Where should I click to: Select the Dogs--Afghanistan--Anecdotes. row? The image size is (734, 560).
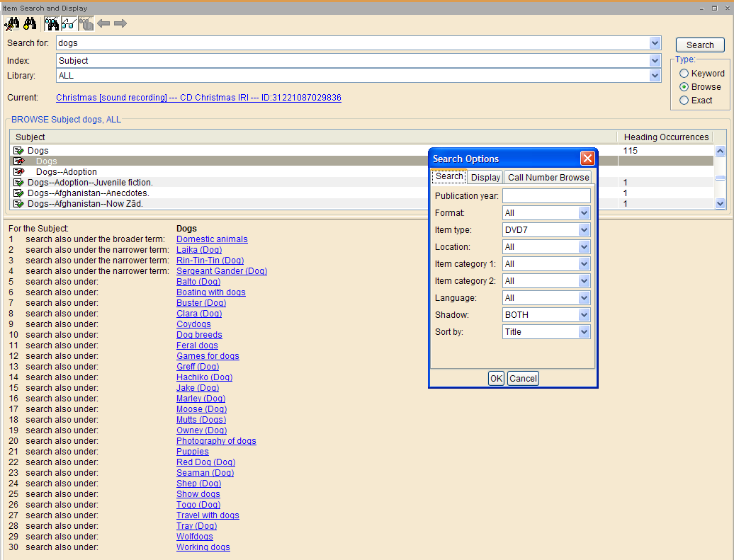tap(361, 193)
